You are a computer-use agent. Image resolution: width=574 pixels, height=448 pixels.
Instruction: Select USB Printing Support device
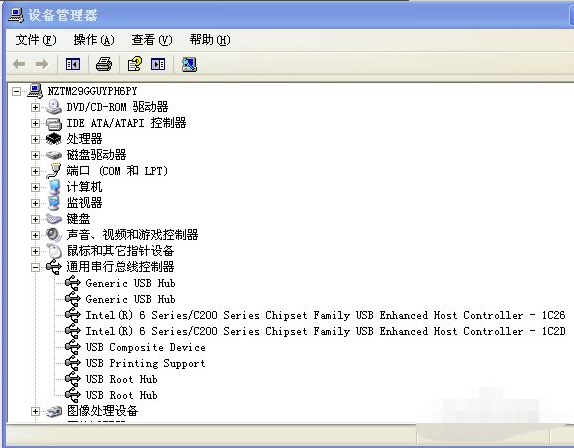click(x=145, y=363)
